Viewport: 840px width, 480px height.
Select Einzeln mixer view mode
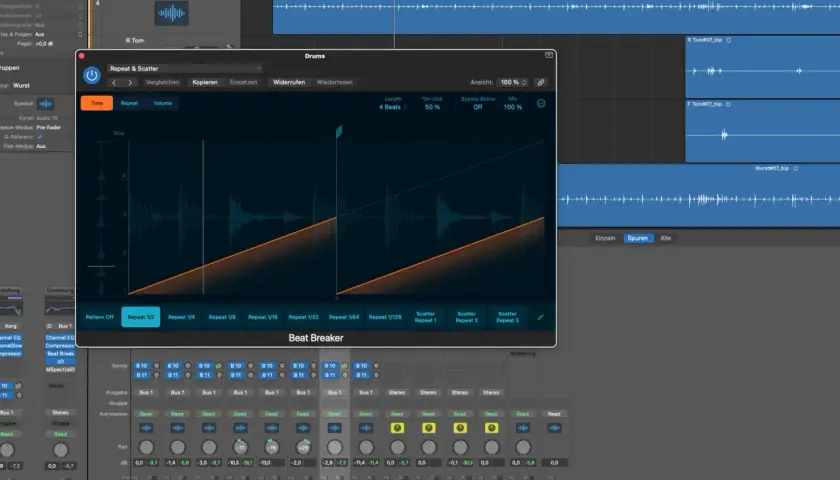(605, 238)
